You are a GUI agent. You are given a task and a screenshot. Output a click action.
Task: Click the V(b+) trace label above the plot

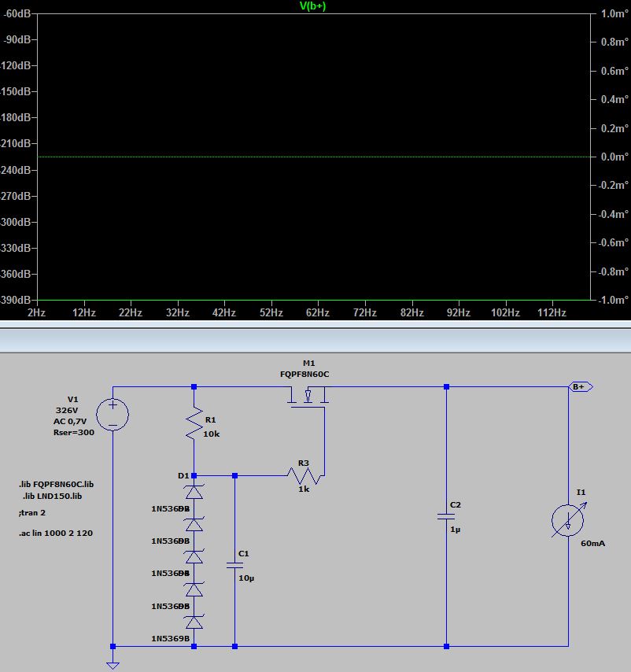[x=312, y=6]
